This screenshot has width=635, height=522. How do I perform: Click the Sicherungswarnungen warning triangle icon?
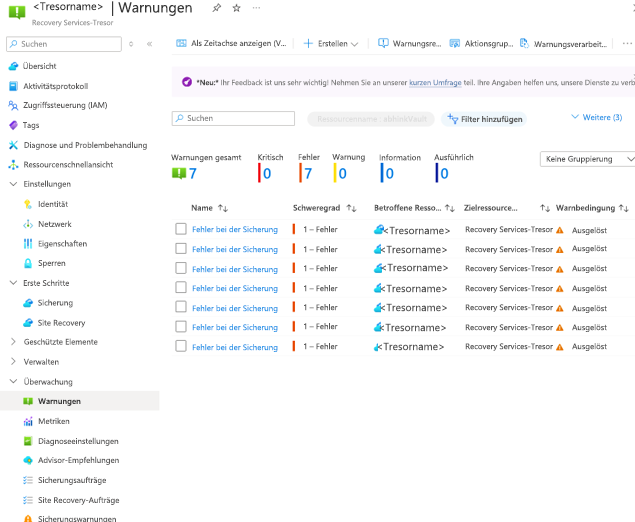[x=28, y=518]
